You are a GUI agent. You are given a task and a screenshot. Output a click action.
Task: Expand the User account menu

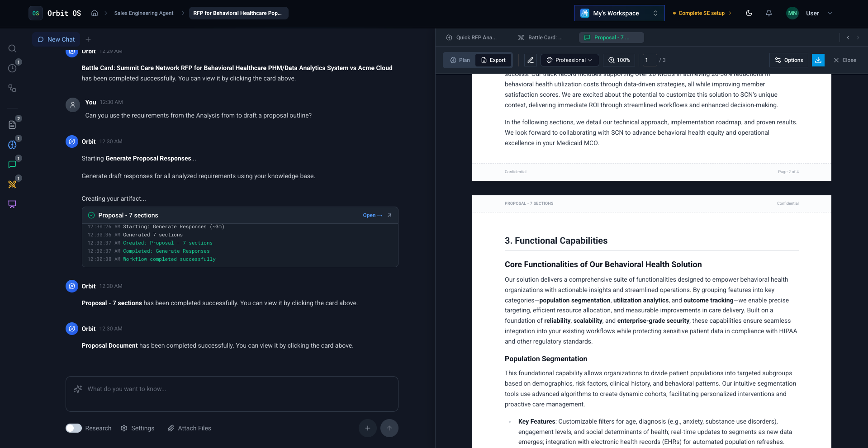pyautogui.click(x=830, y=13)
